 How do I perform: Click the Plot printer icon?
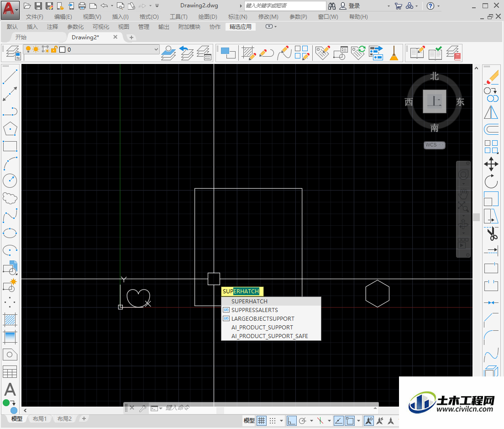pyautogui.click(x=82, y=6)
